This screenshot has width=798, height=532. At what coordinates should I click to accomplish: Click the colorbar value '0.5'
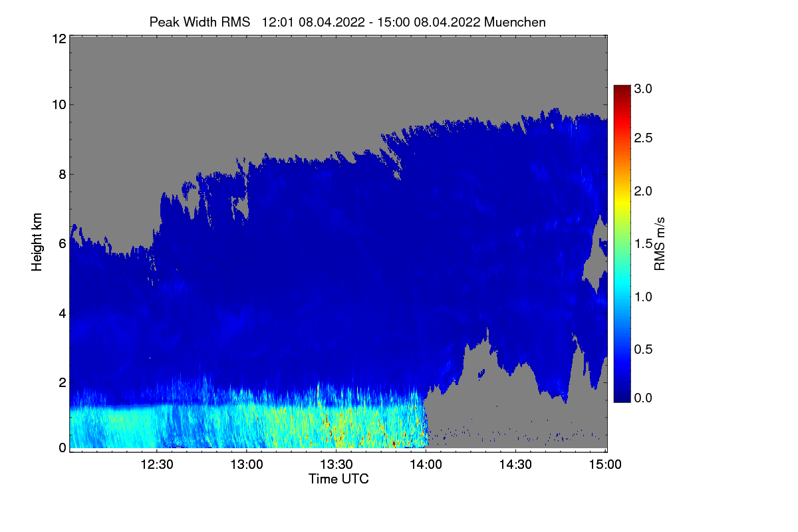pos(643,350)
